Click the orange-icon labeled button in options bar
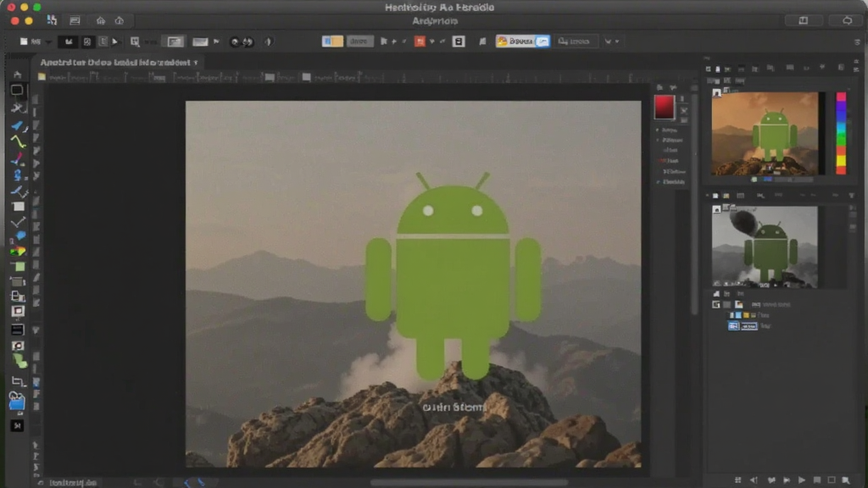868x488 pixels. (522, 42)
